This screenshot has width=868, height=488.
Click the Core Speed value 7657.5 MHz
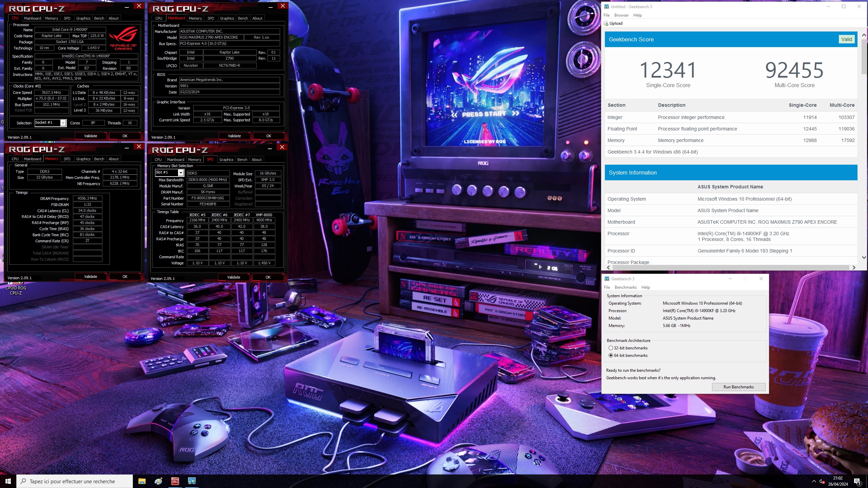52,93
